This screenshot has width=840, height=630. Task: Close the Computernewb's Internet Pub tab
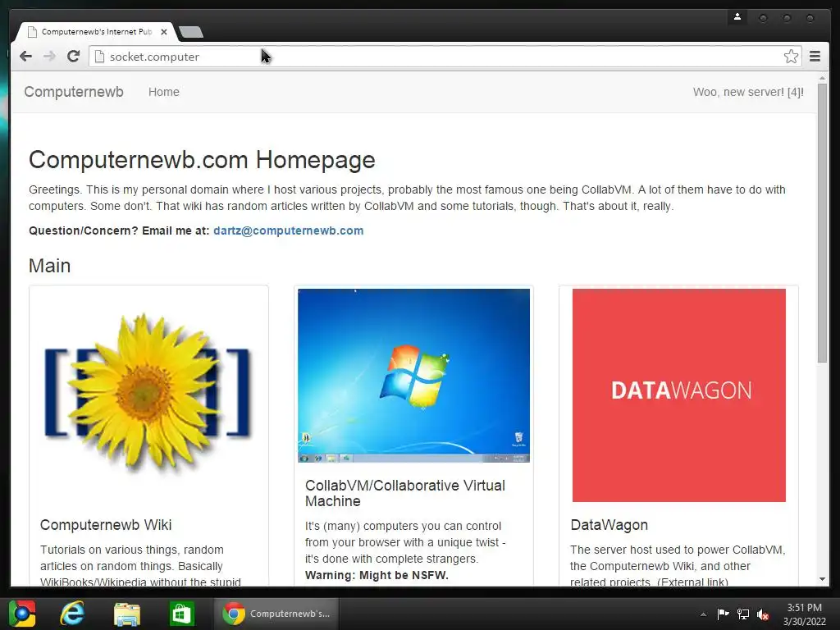164,32
